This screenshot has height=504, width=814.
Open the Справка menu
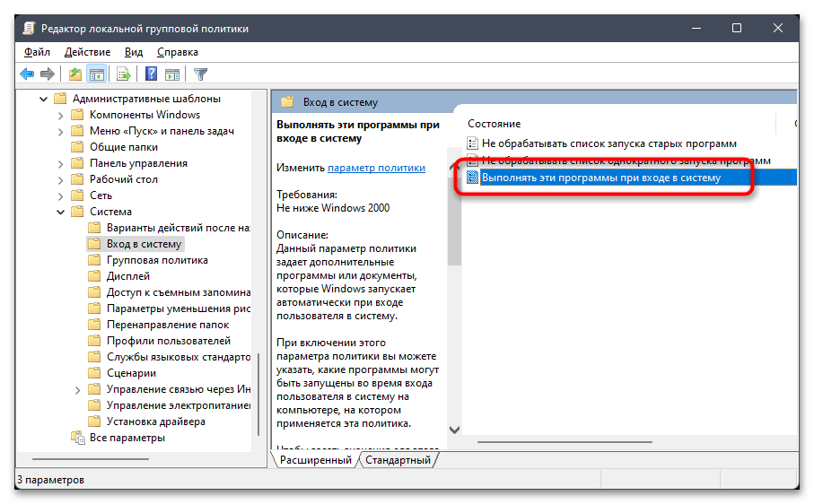(177, 52)
